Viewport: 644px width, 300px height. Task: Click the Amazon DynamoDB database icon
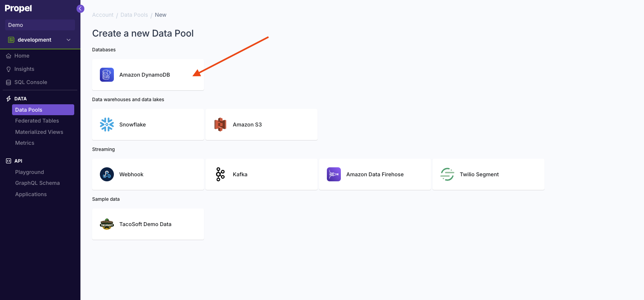pyautogui.click(x=107, y=75)
